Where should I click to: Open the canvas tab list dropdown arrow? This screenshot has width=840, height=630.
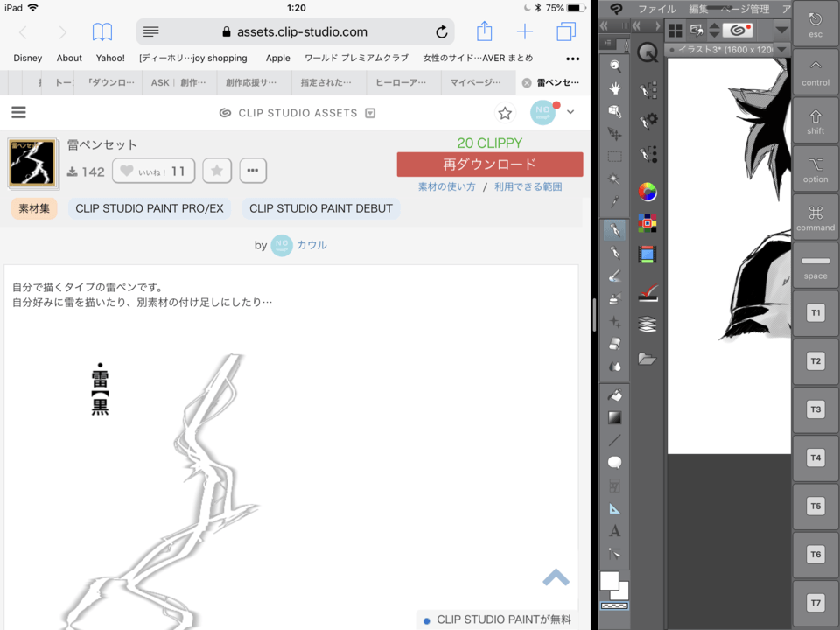click(781, 50)
